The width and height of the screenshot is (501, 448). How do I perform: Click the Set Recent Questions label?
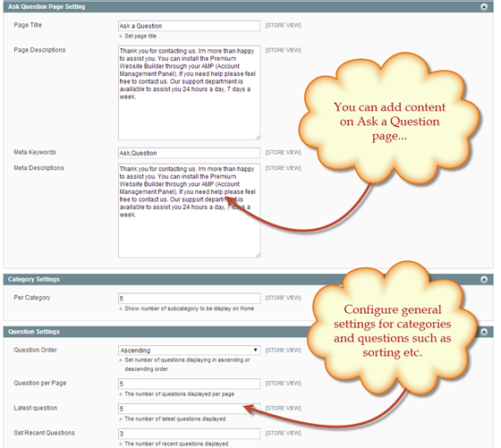click(44, 433)
